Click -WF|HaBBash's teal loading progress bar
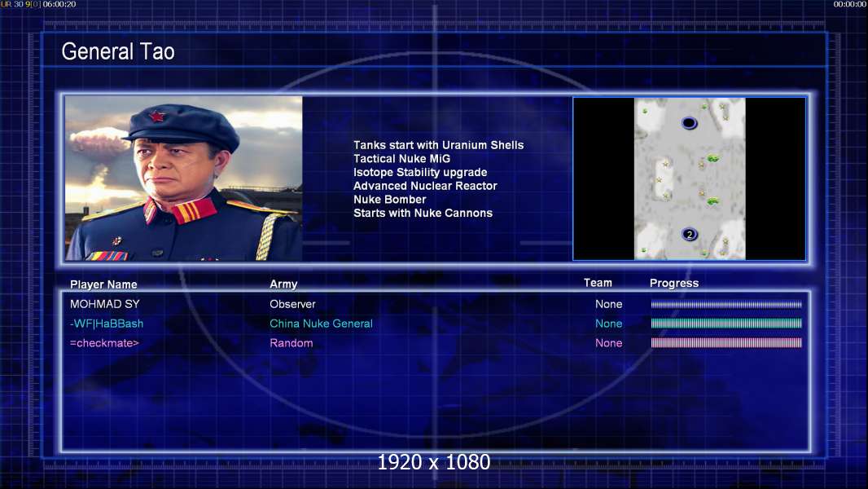The height and width of the screenshot is (489, 868). 726,324
